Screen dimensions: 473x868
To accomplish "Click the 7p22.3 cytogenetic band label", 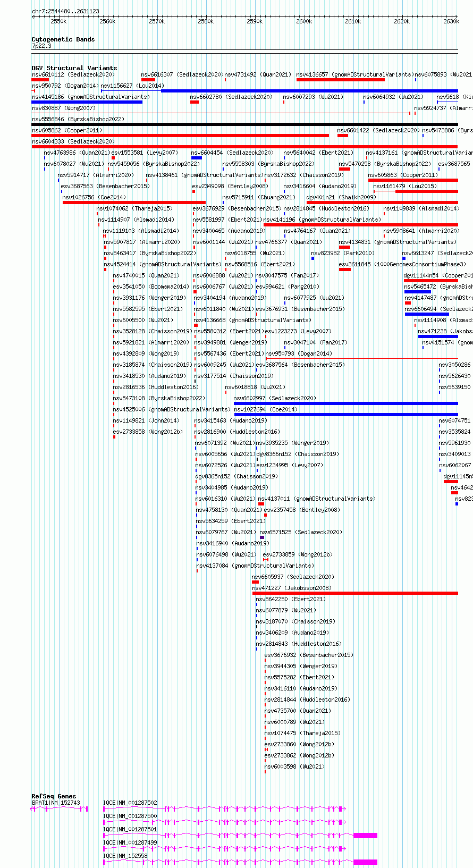I will pos(41,46).
